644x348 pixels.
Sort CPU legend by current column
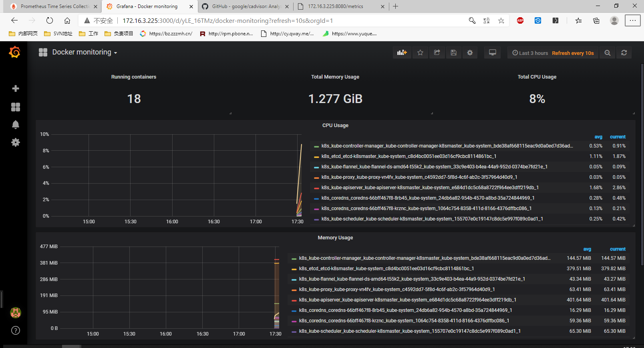(x=618, y=137)
